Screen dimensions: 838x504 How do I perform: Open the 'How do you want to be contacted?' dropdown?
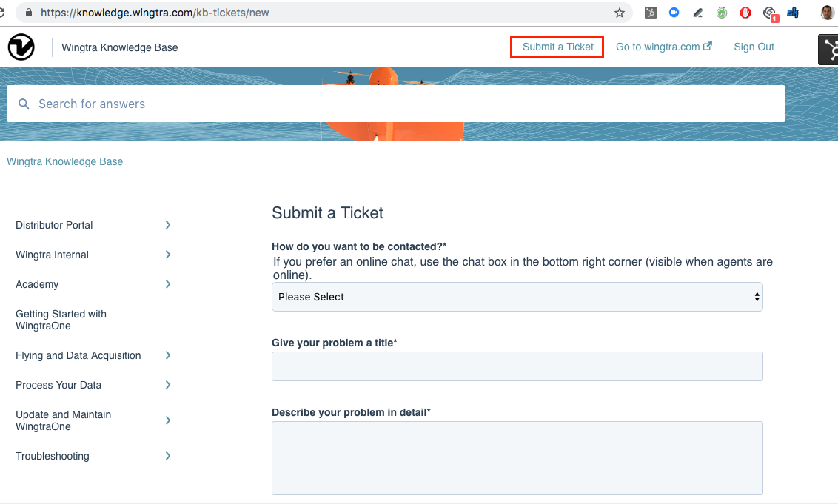(x=517, y=296)
